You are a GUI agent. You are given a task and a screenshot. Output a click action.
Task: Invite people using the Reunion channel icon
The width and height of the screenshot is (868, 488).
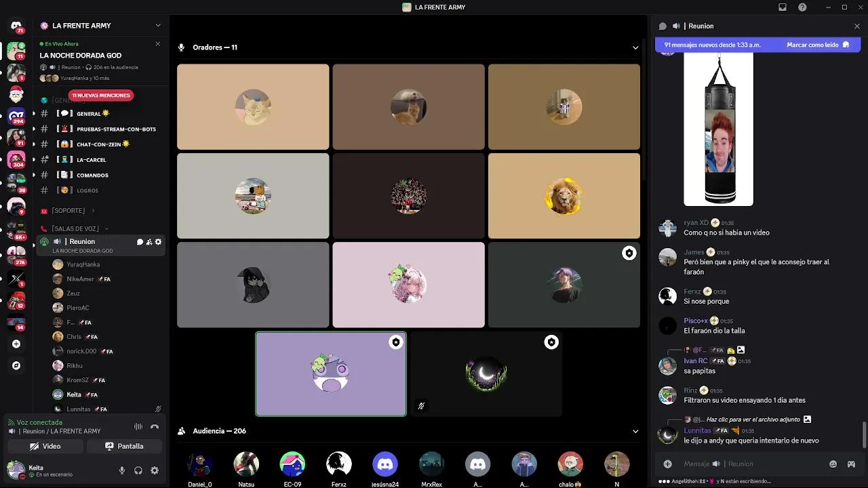[x=149, y=242]
